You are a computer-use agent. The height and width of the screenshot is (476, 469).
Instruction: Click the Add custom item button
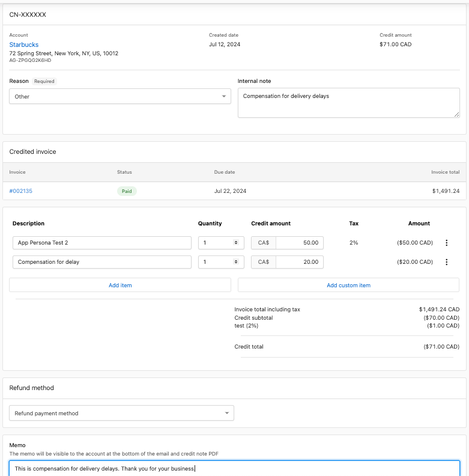[348, 285]
